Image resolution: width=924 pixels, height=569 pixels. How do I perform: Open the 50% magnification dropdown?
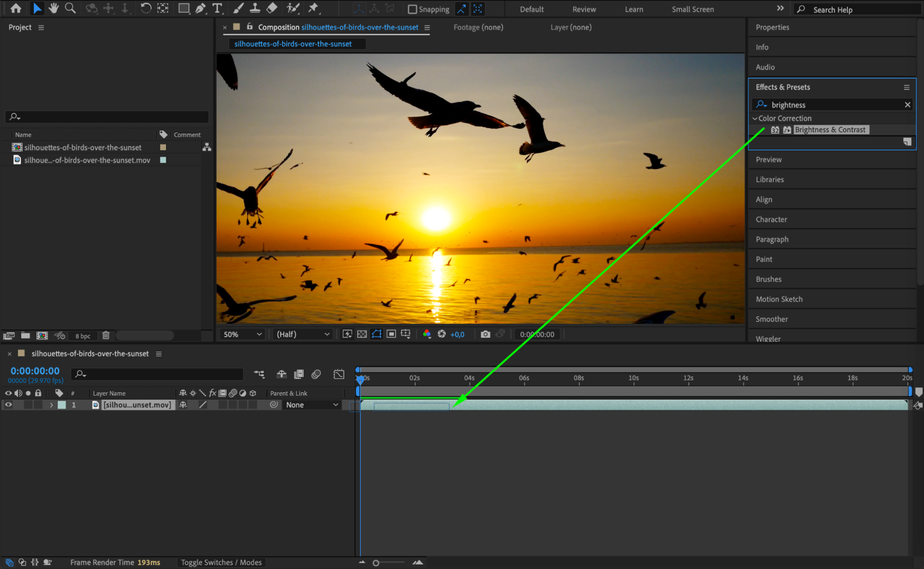(242, 334)
